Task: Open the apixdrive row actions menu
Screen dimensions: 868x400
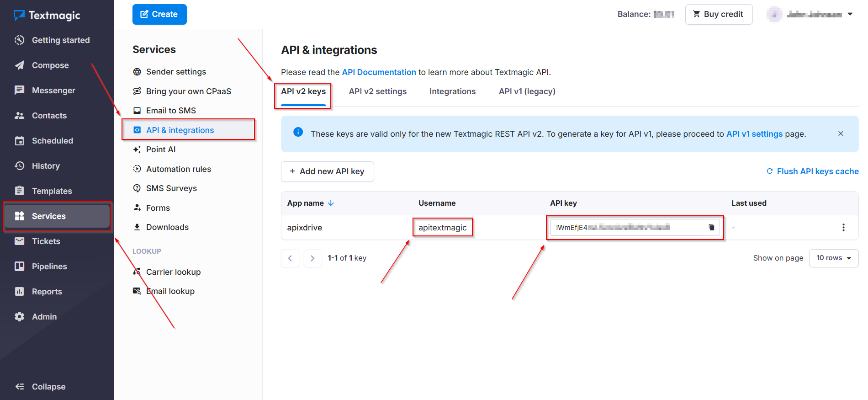Action: point(843,227)
